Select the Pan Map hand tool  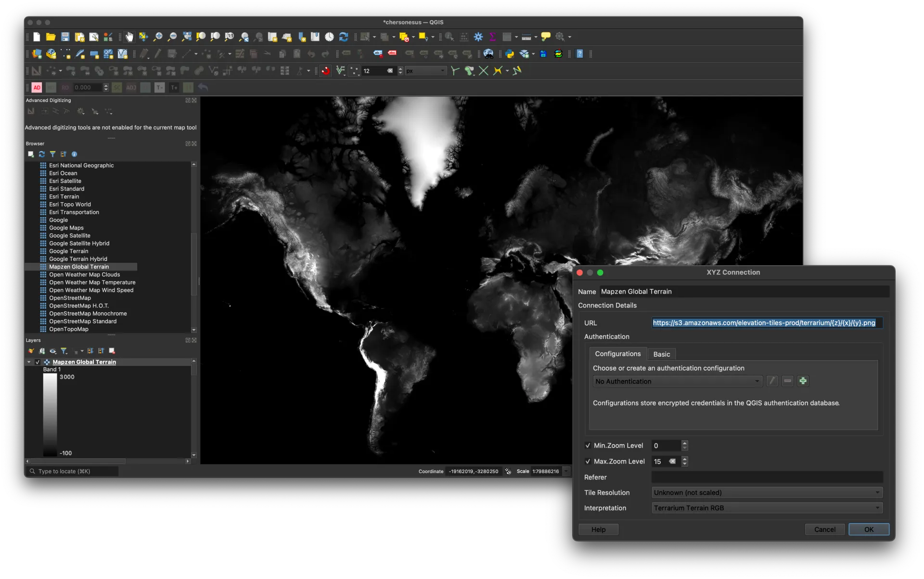[x=129, y=37]
